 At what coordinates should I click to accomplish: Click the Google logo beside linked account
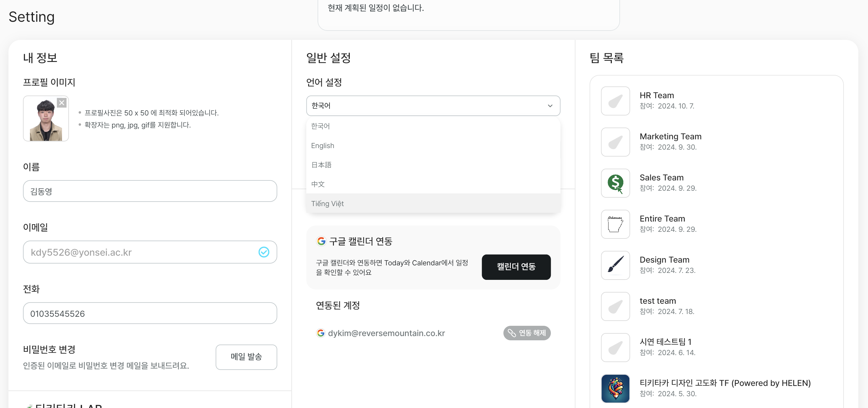[x=321, y=333]
